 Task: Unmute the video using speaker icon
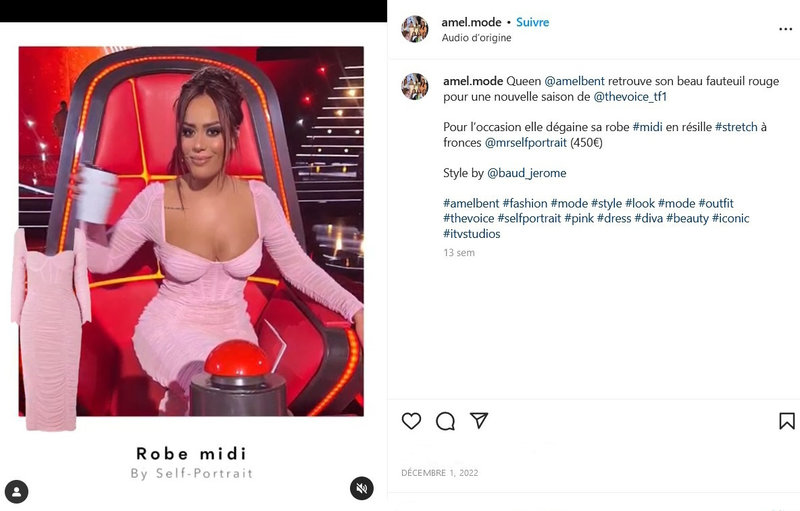(362, 489)
